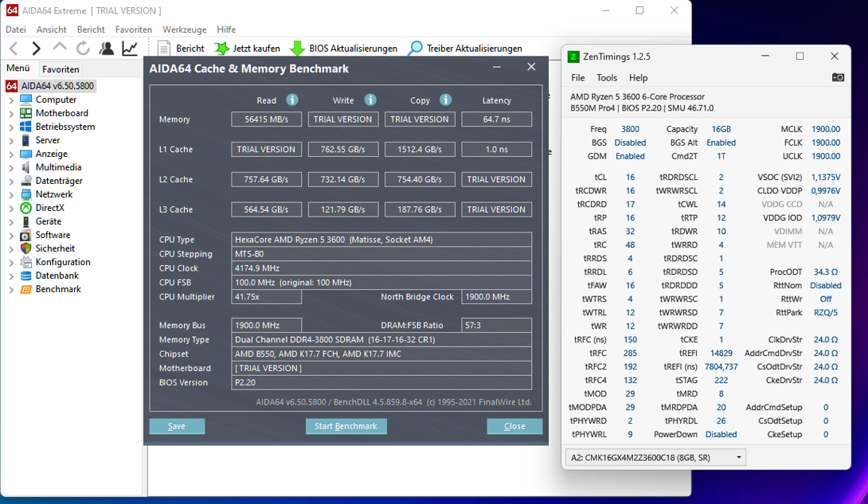Viewport: 868px width, 504px height.
Task: Open the Tools menu in ZenTimings
Action: click(606, 78)
